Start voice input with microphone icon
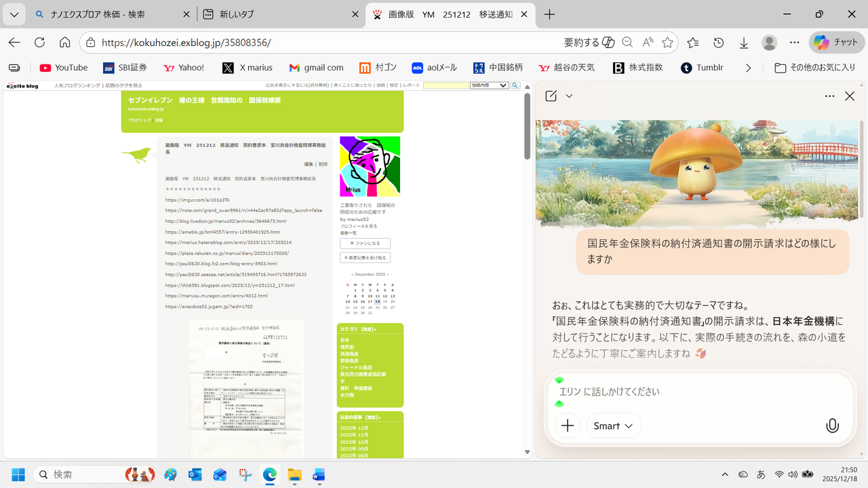868x488 pixels. [833, 426]
